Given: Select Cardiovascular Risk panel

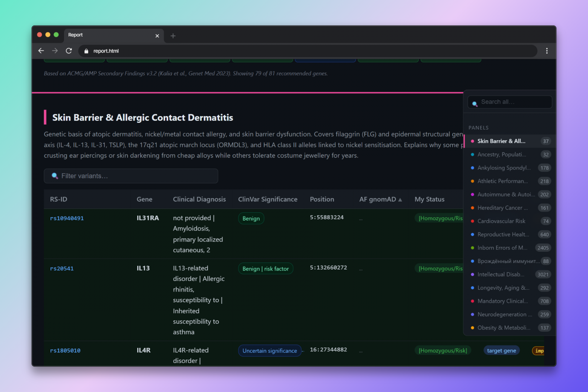Looking at the screenshot, I should point(510,221).
